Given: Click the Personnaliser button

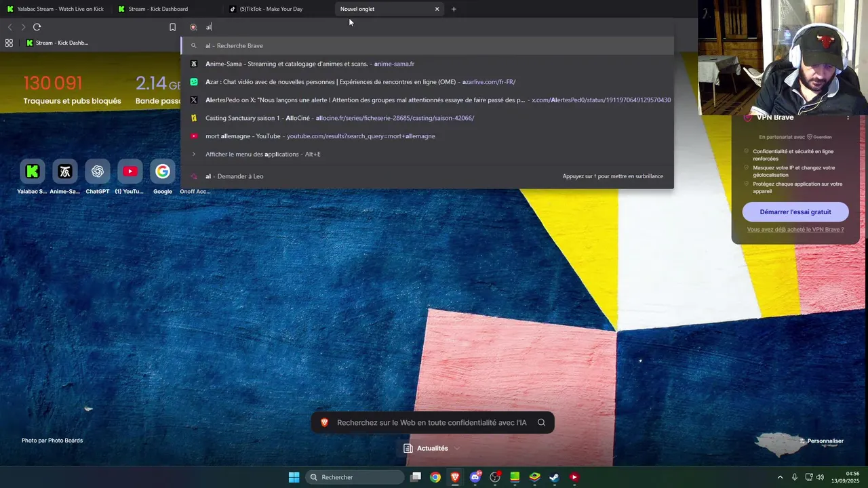Looking at the screenshot, I should tap(821, 441).
